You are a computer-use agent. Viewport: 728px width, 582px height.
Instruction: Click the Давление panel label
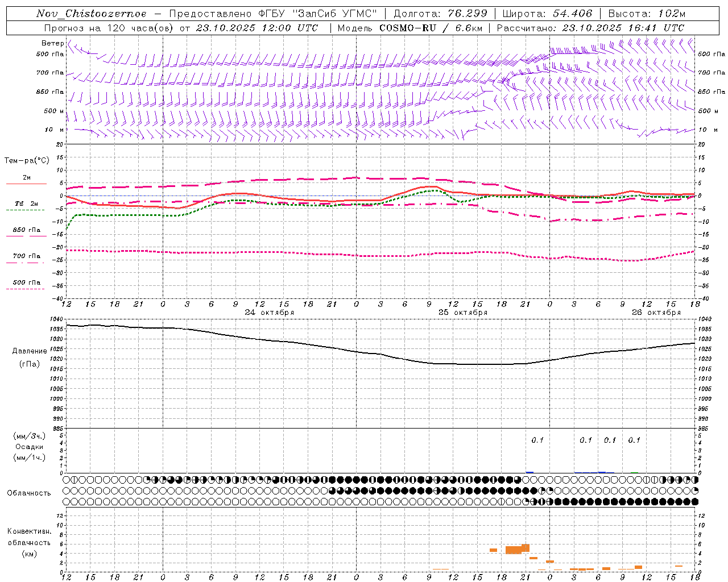click(x=30, y=351)
